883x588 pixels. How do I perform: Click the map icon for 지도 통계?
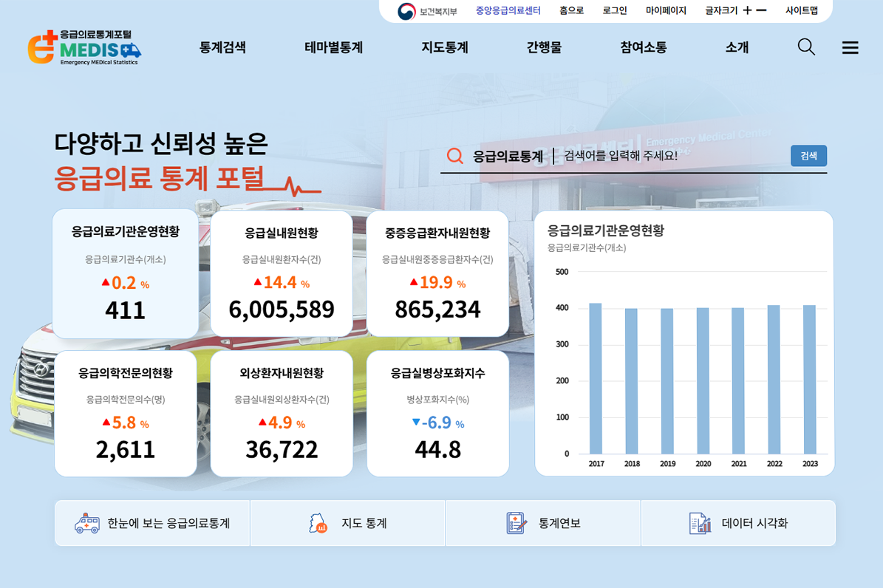[318, 523]
